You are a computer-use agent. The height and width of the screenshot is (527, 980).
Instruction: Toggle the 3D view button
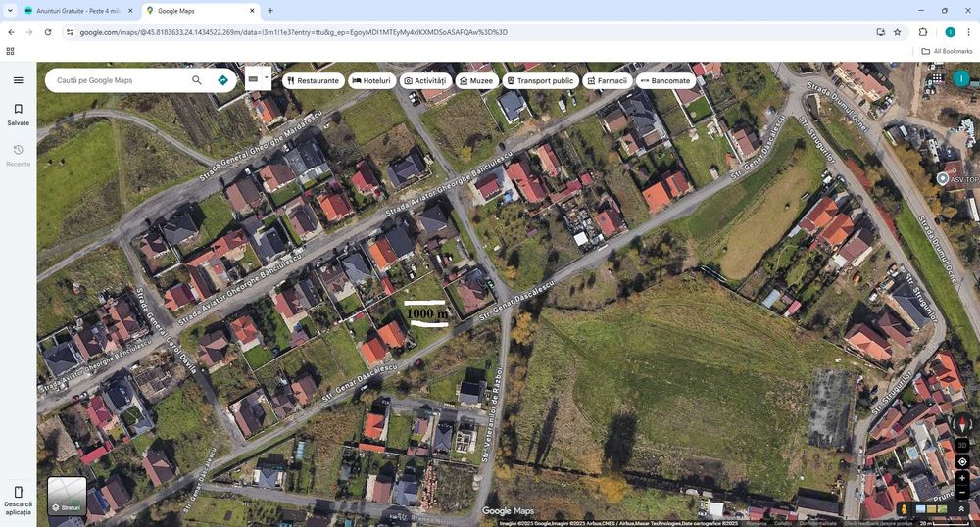[x=962, y=445]
